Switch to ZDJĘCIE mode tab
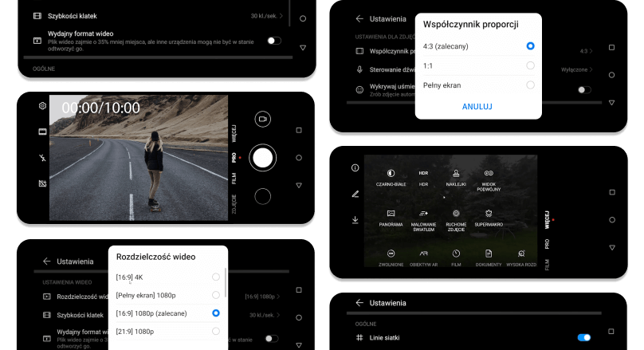This screenshot has height=350, width=644. tap(234, 205)
